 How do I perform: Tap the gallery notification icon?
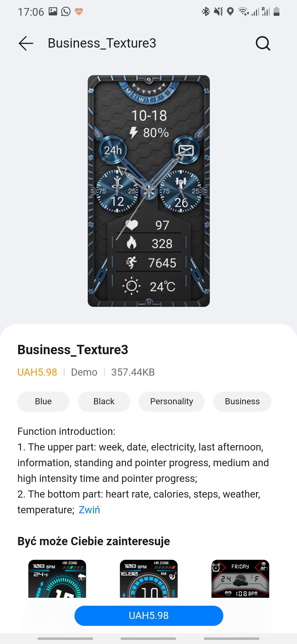click(x=53, y=12)
